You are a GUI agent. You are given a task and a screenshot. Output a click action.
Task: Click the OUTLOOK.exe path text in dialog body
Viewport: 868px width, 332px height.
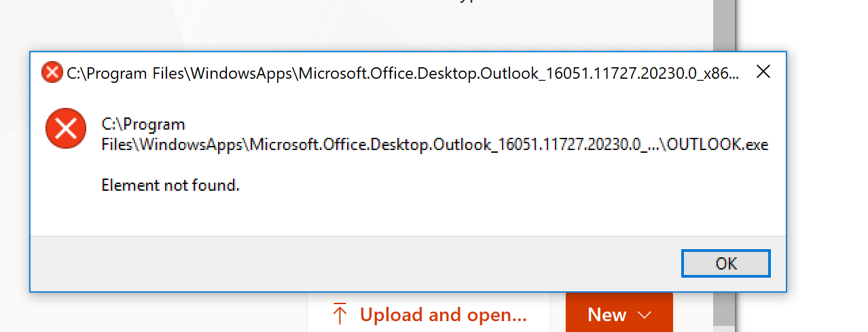click(x=435, y=145)
